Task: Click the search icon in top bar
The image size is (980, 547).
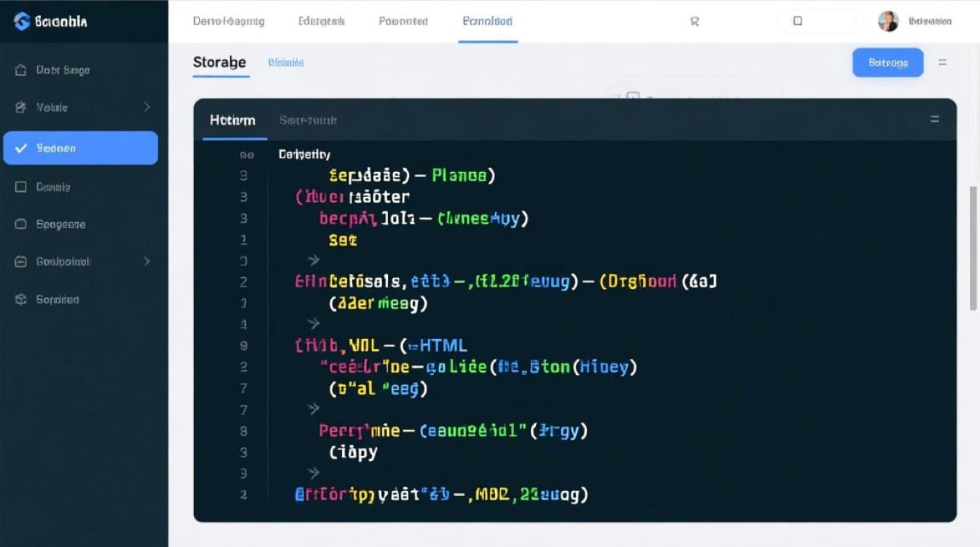Action: [x=694, y=22]
